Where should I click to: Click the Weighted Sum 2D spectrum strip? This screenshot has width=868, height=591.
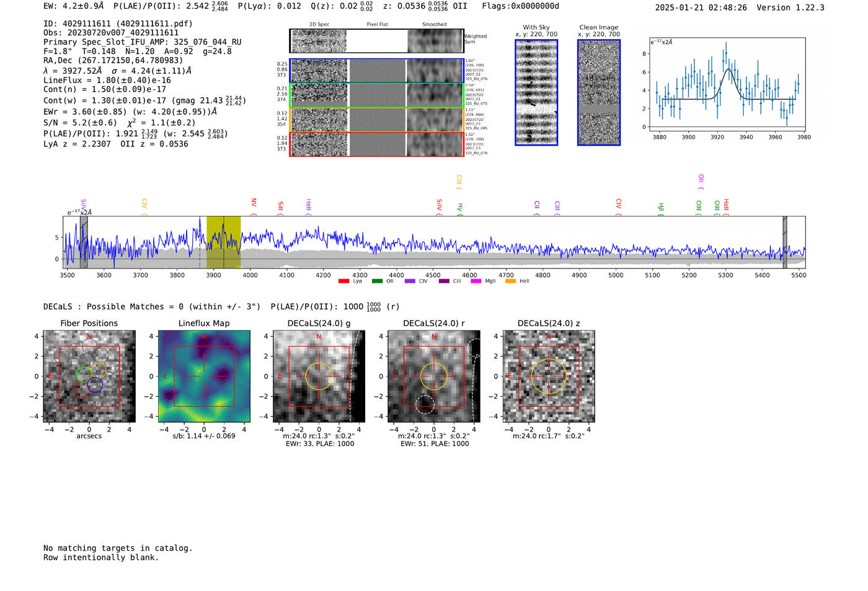pyautogui.click(x=377, y=41)
